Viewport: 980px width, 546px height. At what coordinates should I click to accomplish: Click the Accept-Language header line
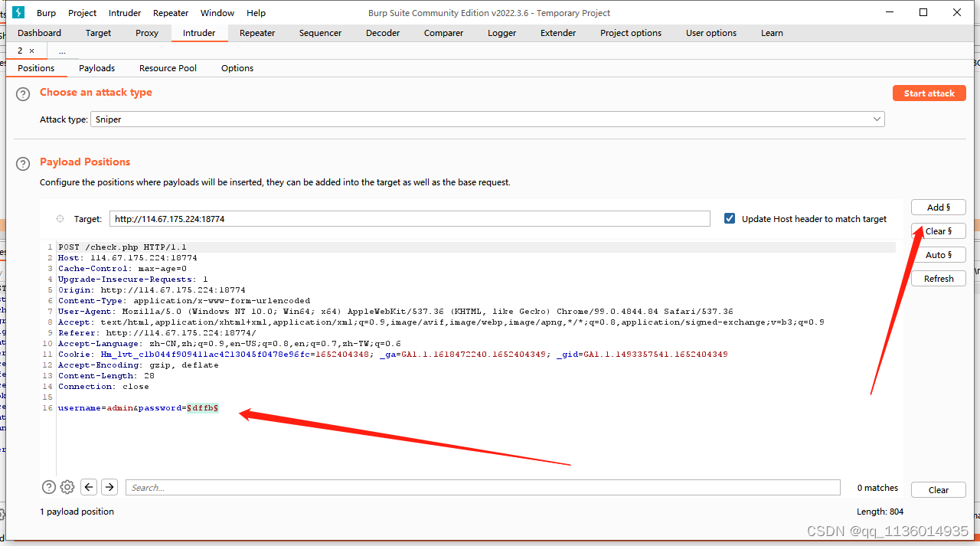point(230,344)
